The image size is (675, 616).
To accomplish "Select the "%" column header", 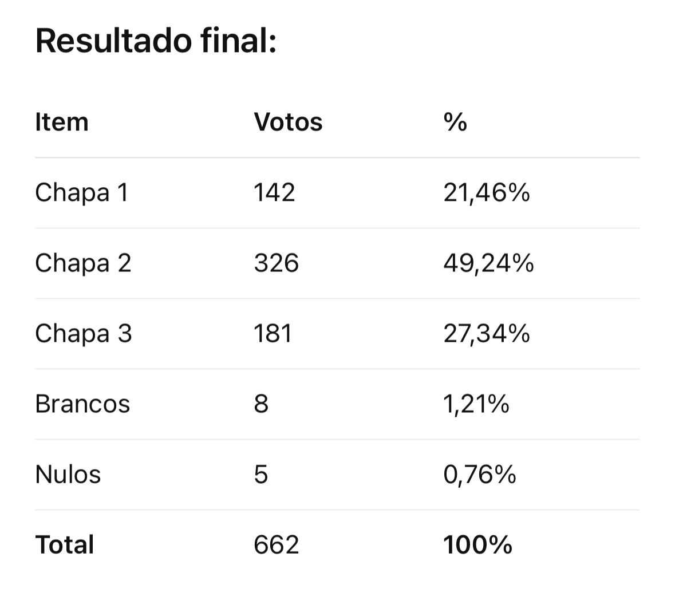I will [455, 123].
